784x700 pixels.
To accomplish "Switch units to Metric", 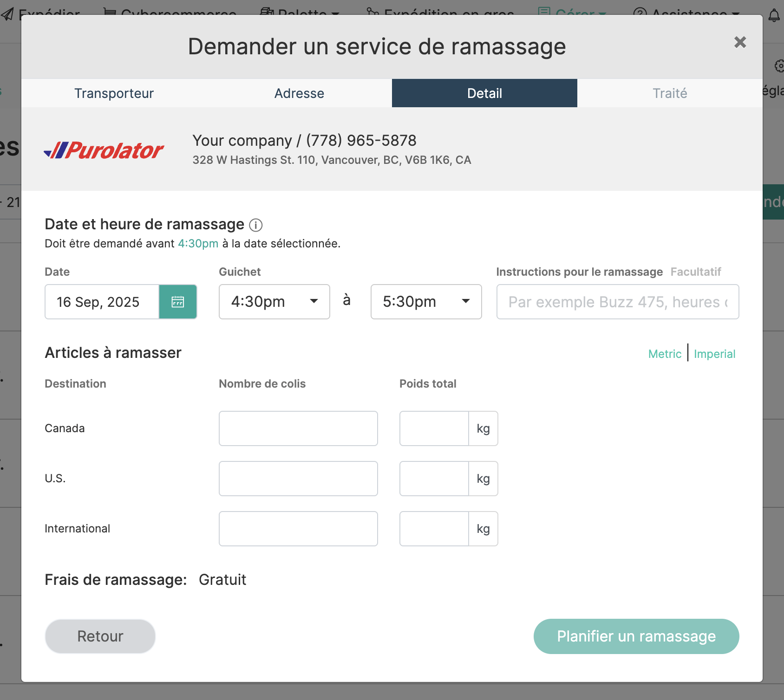I will point(665,354).
